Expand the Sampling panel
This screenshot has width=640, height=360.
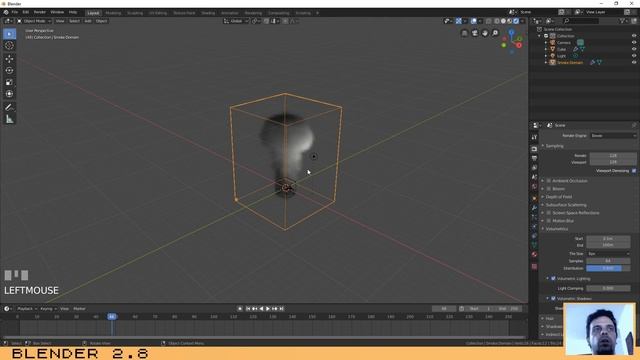554,146
